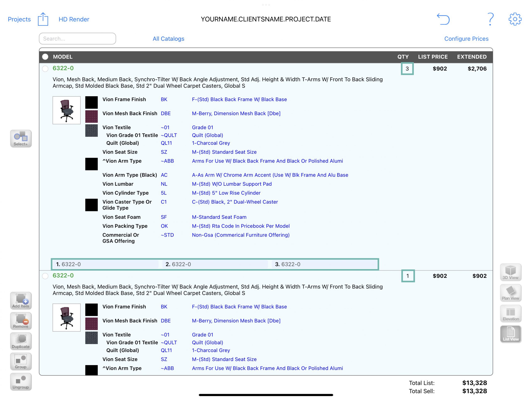Select instance 3. 6322-0
This screenshot has width=532, height=399.
point(325,264)
